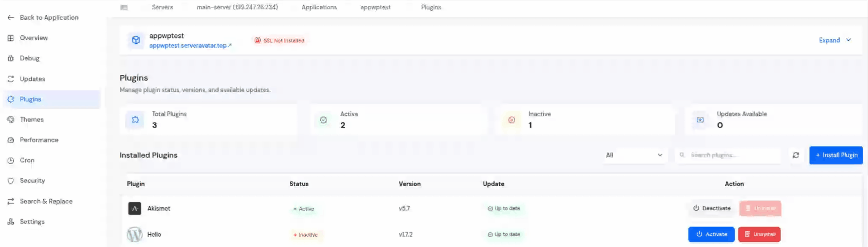Click the Plugin column header
This screenshot has height=247, width=868.
click(136, 184)
